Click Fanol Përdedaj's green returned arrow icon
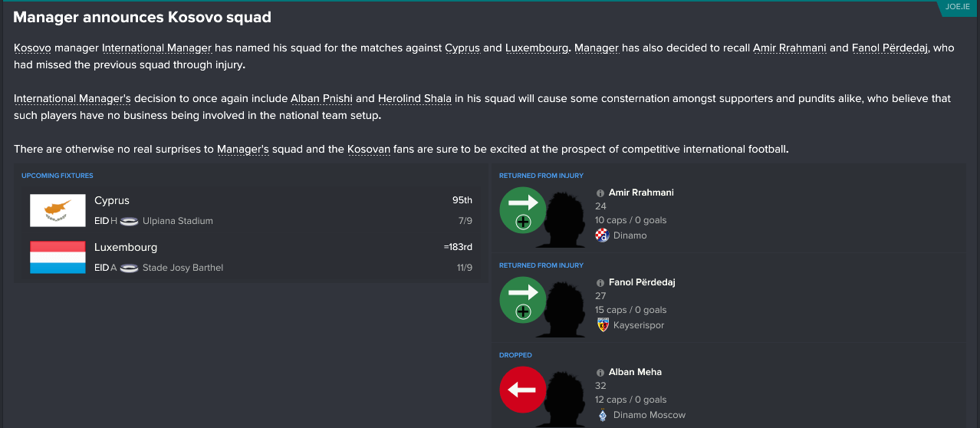This screenshot has width=980, height=428. [522, 300]
